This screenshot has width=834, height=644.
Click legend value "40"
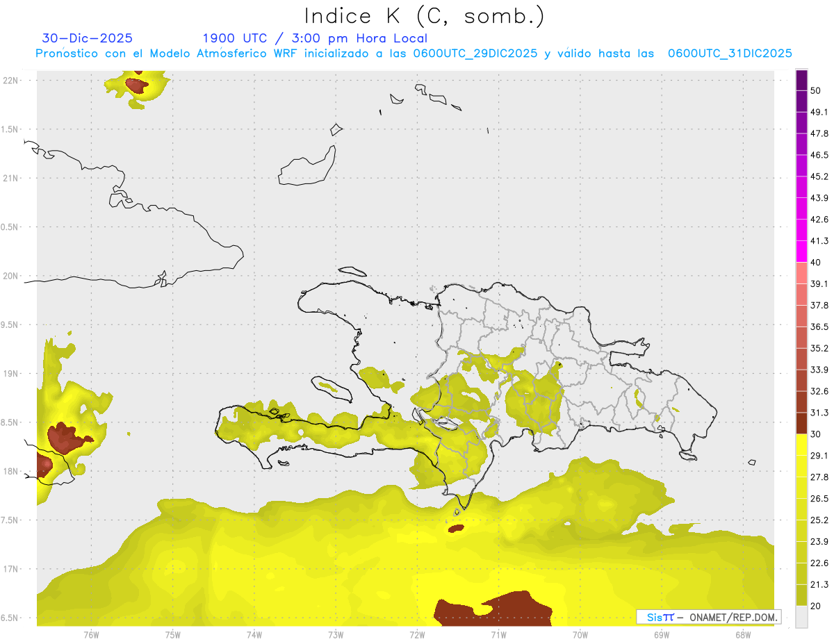817,263
